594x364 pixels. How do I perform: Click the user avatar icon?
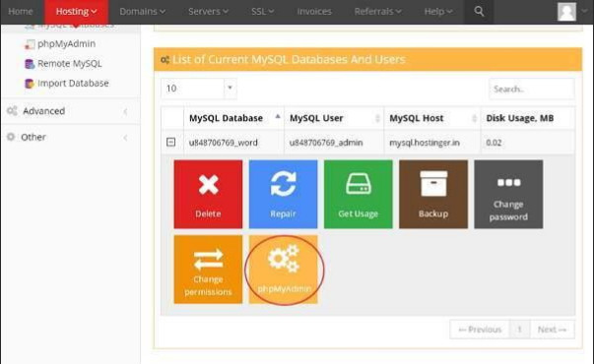coord(566,12)
